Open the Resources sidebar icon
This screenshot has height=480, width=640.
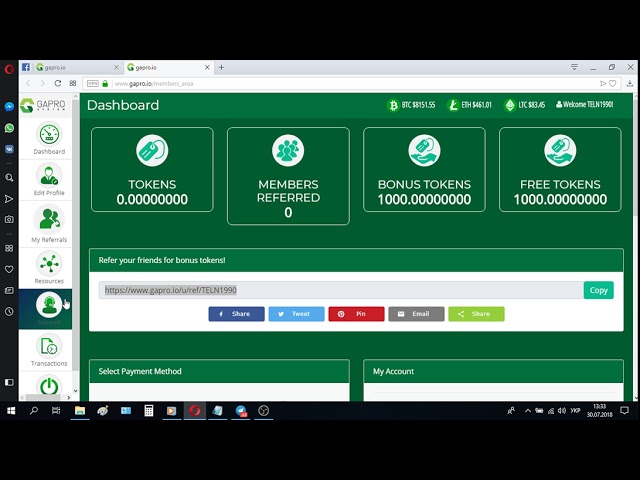[x=49, y=264]
